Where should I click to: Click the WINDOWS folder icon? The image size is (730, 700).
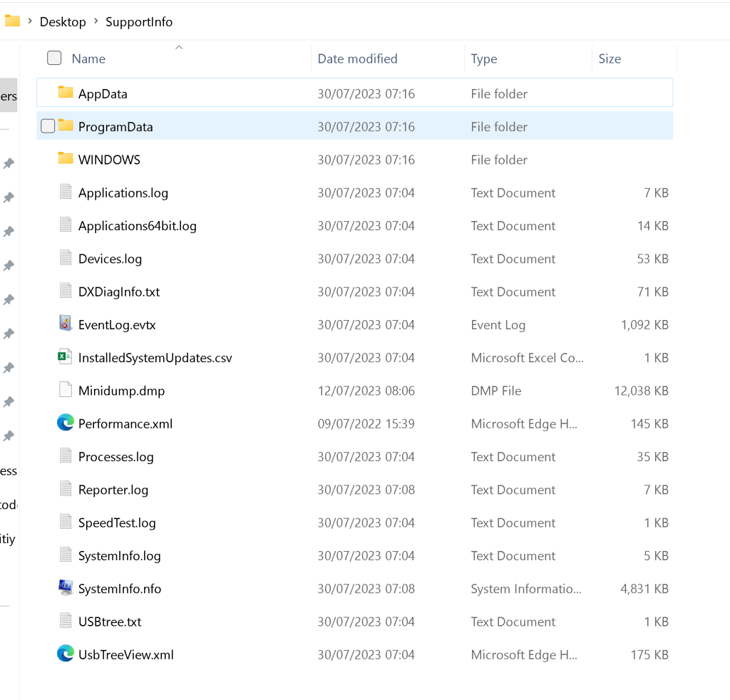coord(65,159)
